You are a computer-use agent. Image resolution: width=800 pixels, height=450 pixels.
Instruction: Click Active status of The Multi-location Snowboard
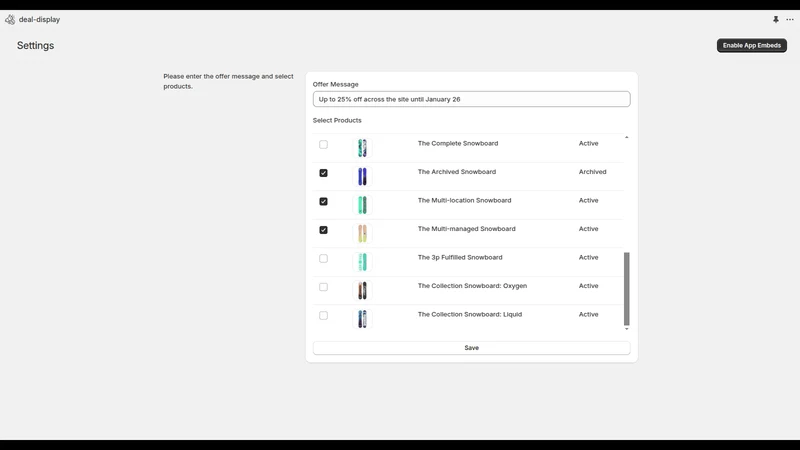[588, 201]
